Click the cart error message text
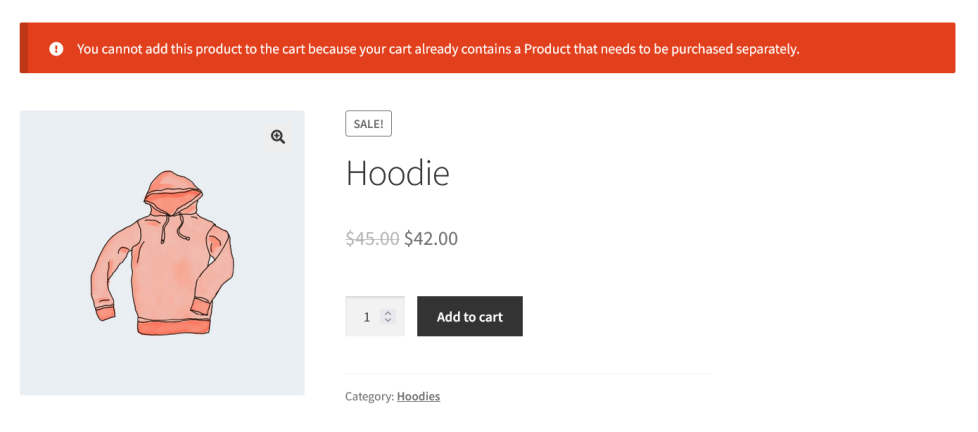Image resolution: width=978 pixels, height=432 pixels. coord(438,48)
